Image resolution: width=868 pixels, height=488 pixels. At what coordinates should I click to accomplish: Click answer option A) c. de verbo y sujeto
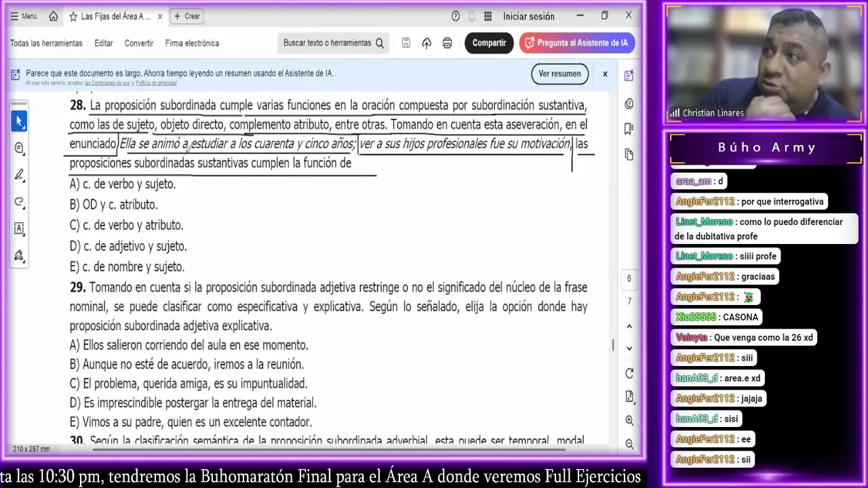pyautogui.click(x=123, y=184)
